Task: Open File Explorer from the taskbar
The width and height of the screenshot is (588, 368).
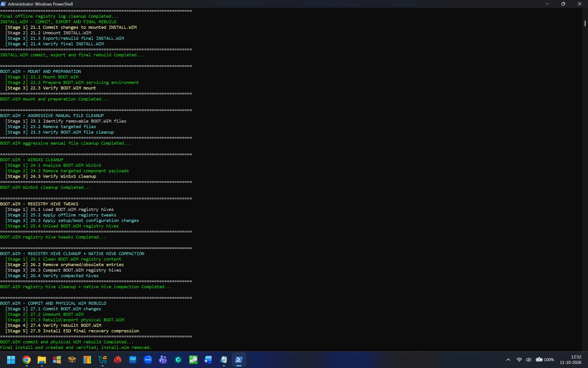Action: (x=42, y=359)
